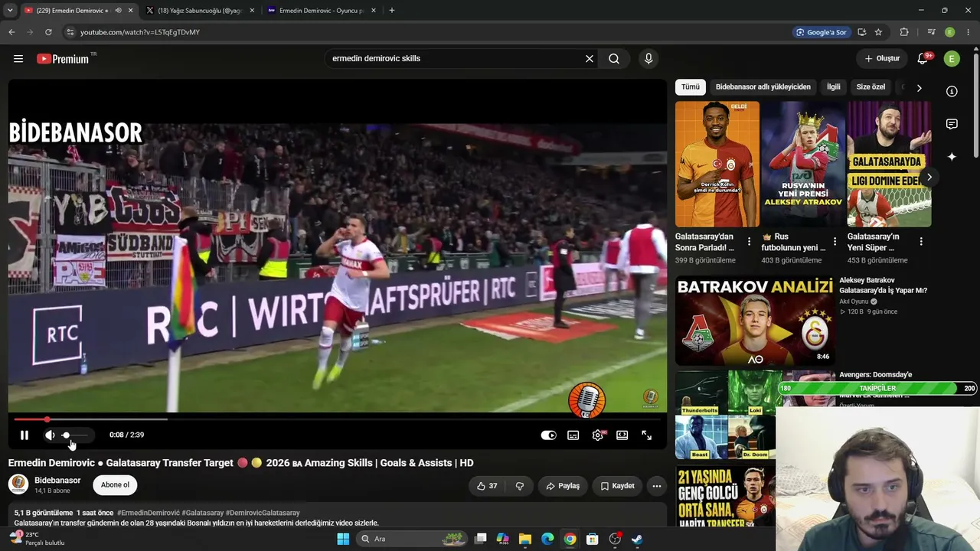Screen dimensions: 980x551
Task: Switch to Yağız Sabuncuoğlu X tab
Action: click(201, 11)
